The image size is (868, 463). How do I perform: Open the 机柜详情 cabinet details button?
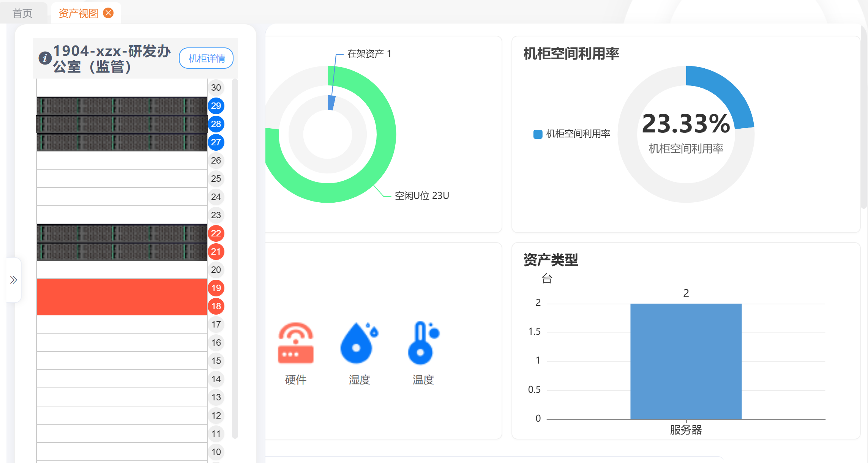pos(206,58)
